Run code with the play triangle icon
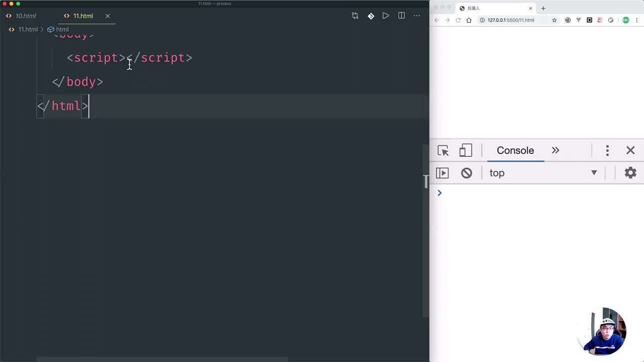 tap(386, 16)
